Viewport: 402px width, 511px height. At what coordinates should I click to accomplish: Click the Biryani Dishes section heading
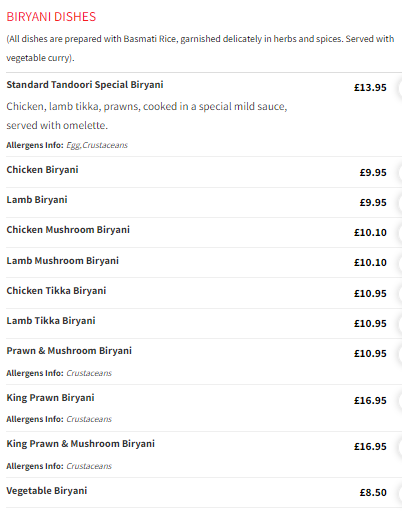coord(51,17)
